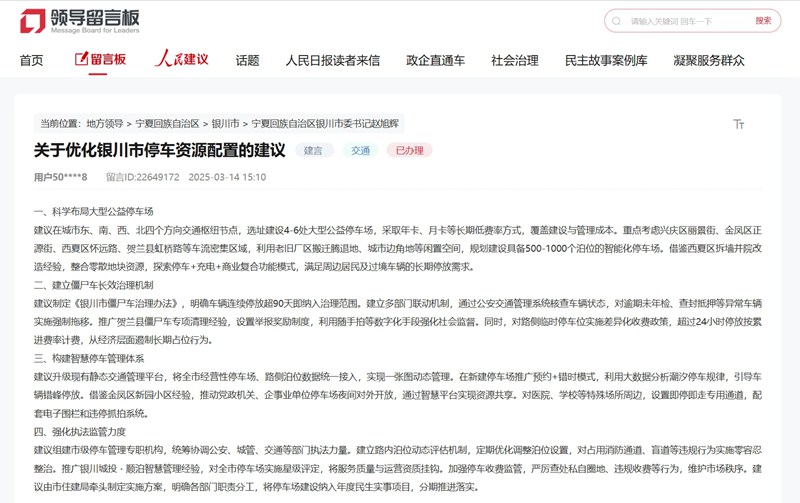
Task: Open 民主故事案例库 tab
Action: coord(606,60)
